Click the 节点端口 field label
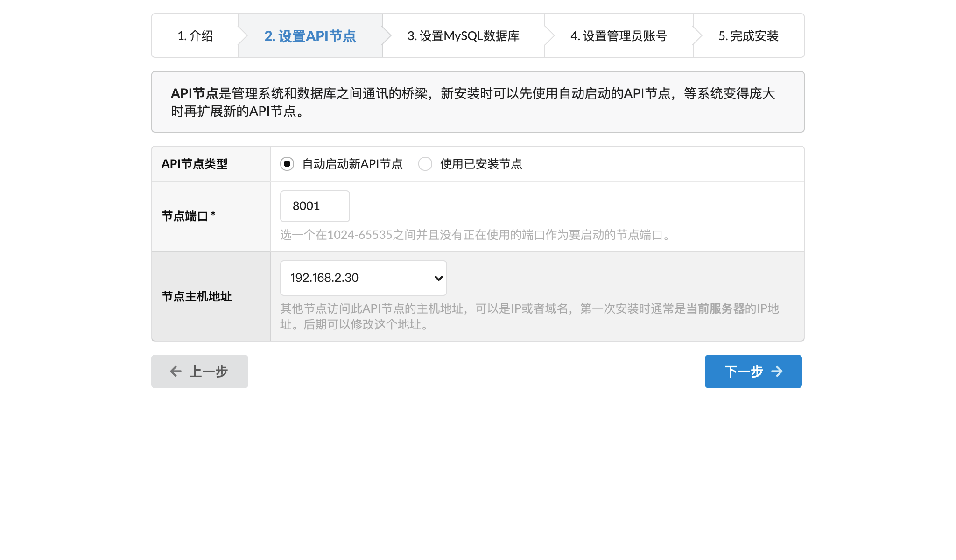The width and height of the screenshot is (956, 560). 189,216
